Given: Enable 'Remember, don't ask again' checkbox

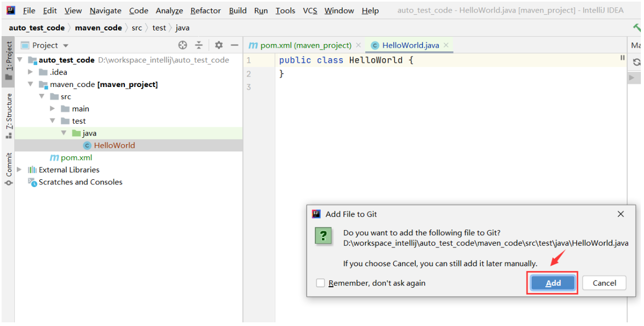Looking at the screenshot, I should click(321, 283).
